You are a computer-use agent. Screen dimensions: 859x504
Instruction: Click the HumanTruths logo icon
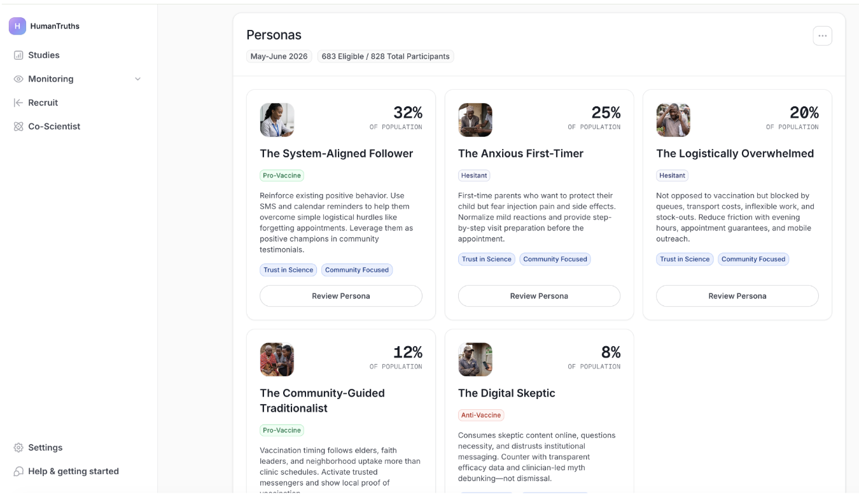pyautogui.click(x=17, y=26)
